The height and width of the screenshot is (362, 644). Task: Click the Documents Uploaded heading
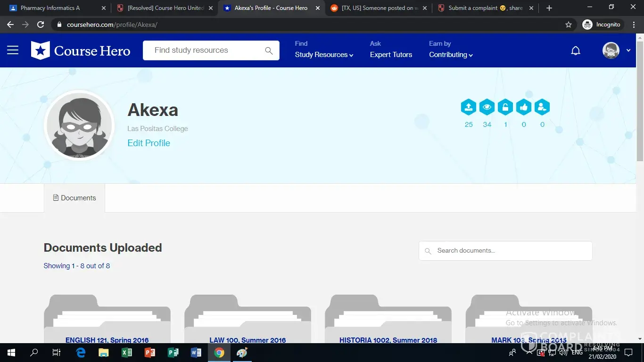point(103,248)
